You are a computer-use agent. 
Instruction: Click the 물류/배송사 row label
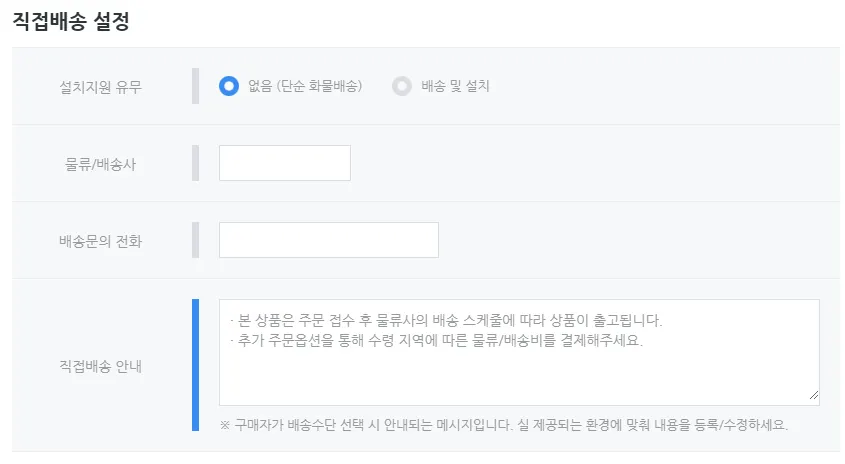tap(101, 164)
